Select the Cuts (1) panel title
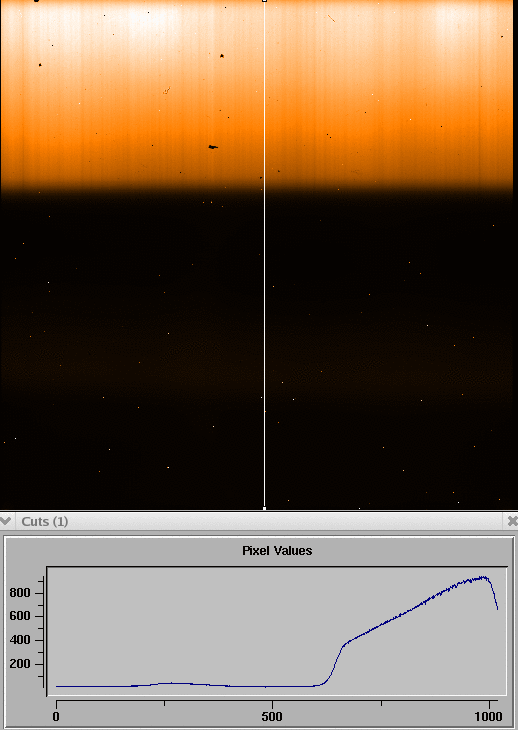The height and width of the screenshot is (730, 518). pyautogui.click(x=45, y=521)
